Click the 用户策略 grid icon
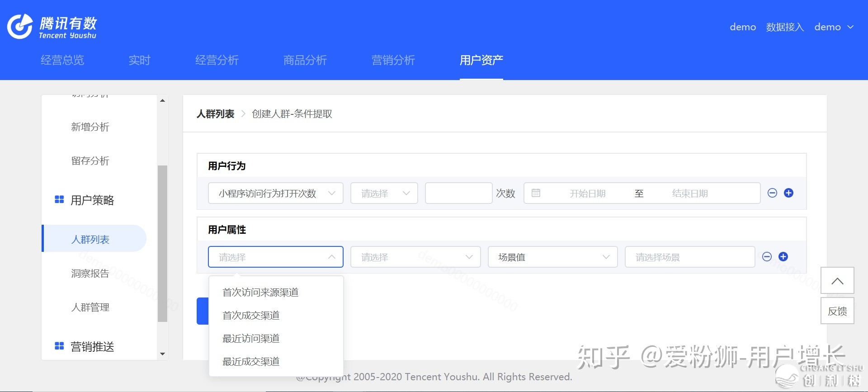 tap(59, 200)
